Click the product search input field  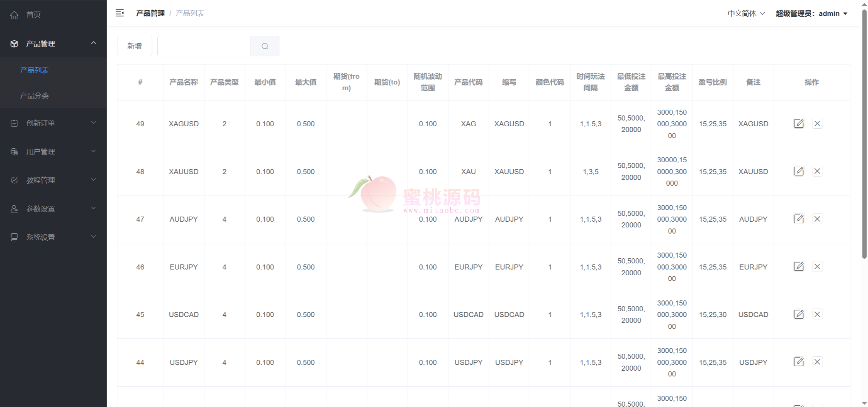click(204, 46)
